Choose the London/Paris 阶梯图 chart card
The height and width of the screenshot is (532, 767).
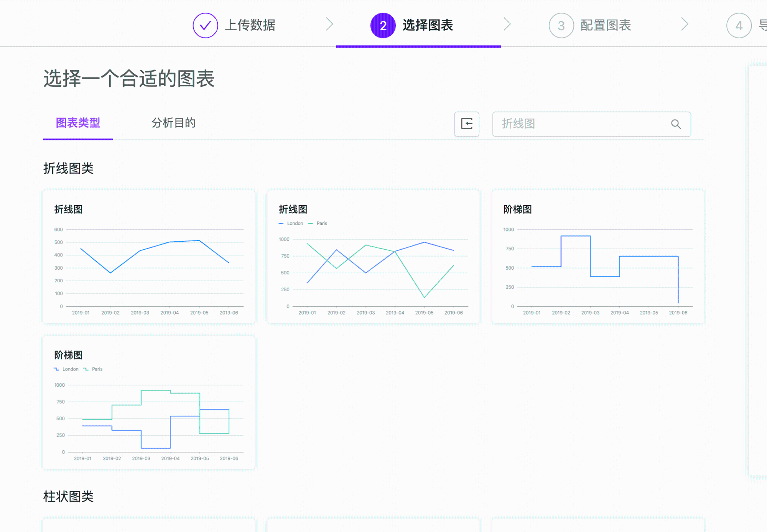pos(149,402)
